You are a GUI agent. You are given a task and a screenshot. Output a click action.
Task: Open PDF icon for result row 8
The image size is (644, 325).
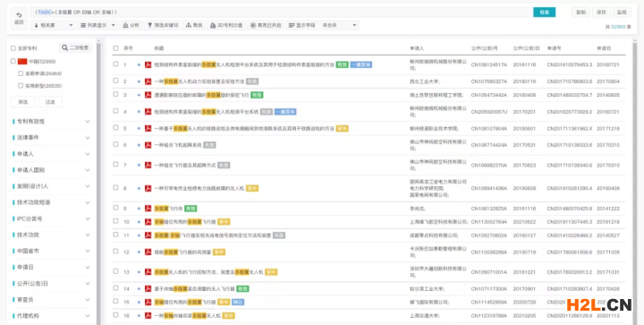click(x=148, y=188)
